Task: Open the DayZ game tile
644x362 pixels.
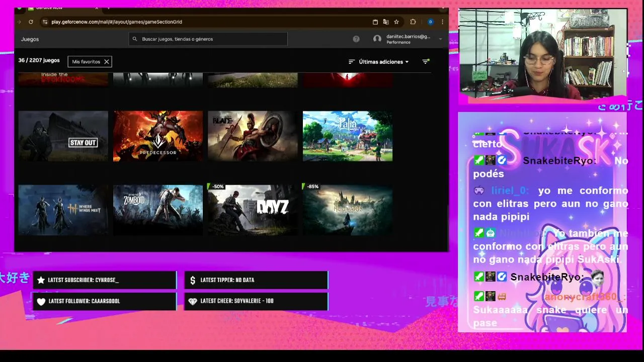Action: click(x=253, y=209)
